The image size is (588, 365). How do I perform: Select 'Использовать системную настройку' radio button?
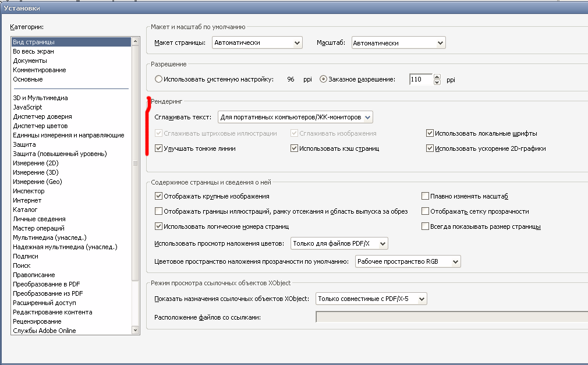158,79
